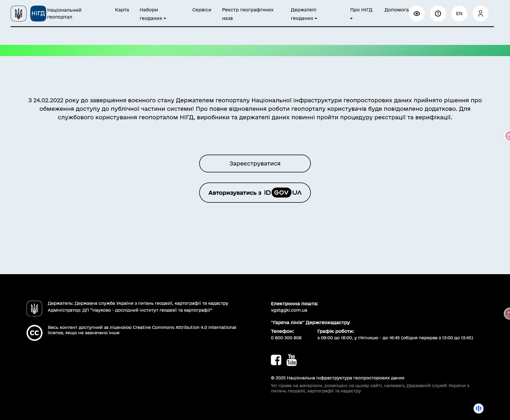Image resolution: width=510 pixels, height=420 pixels.
Task: Switch interface language to EN
Action: [x=459, y=13]
